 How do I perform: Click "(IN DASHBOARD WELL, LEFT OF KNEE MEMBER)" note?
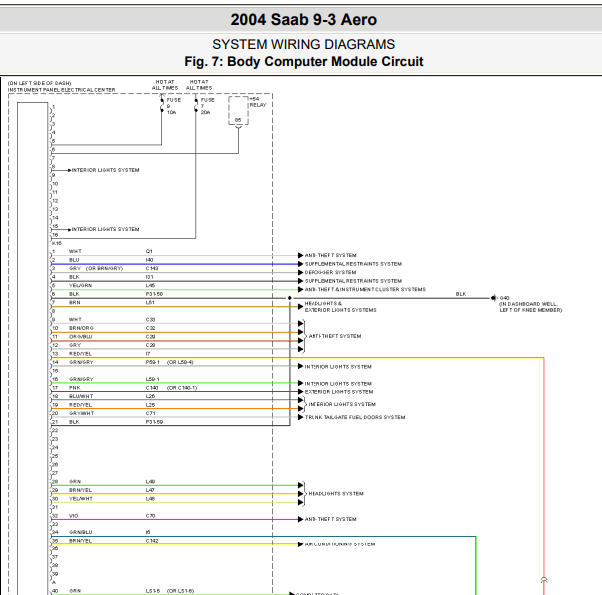point(531,307)
